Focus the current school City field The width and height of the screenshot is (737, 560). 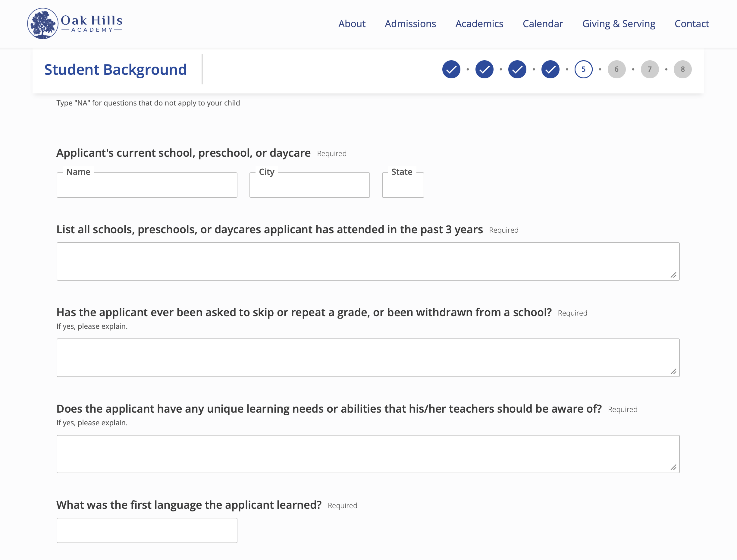(x=309, y=185)
